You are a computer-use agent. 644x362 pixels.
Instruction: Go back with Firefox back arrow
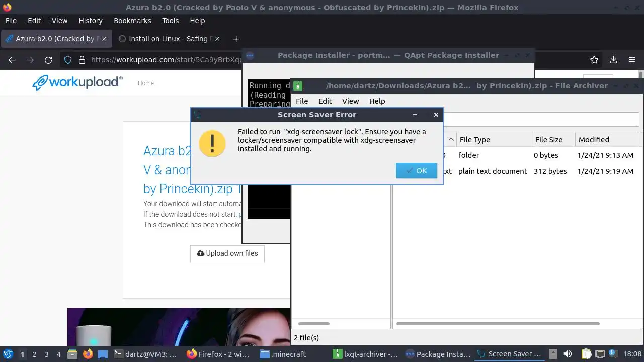coord(12,60)
